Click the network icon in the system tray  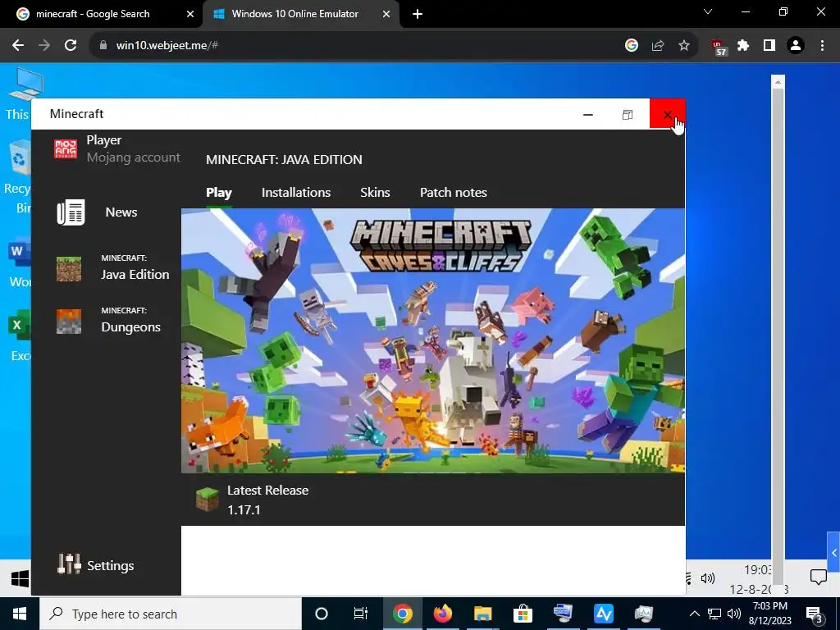point(714,614)
